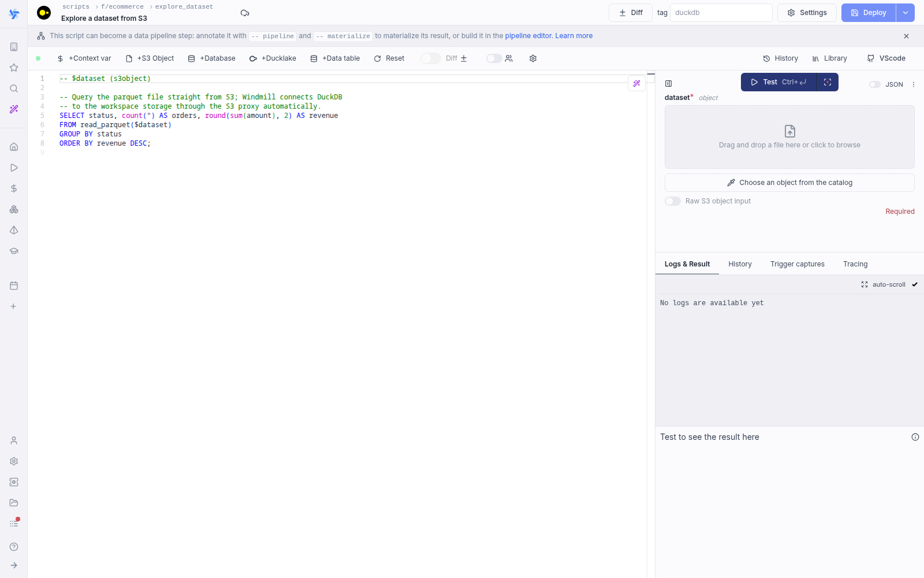Open Resources icon in the sidebar
This screenshot has width=924, height=578.
click(14, 209)
